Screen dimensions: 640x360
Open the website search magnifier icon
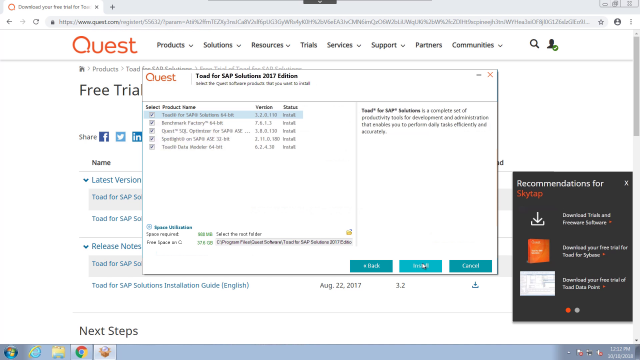(534, 44)
